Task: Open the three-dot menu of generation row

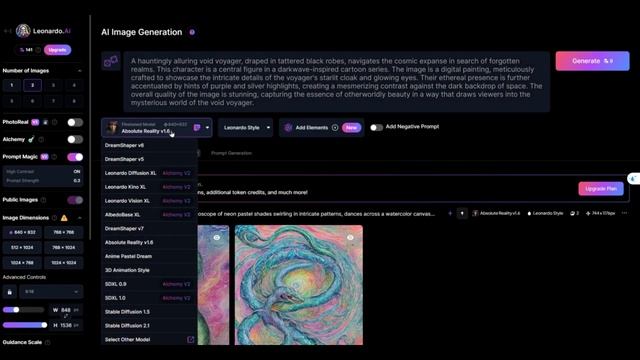Action: click(x=624, y=213)
